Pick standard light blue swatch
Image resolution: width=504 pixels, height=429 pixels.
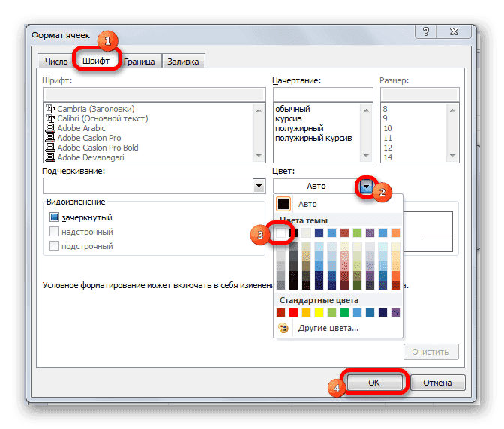tap(357, 312)
